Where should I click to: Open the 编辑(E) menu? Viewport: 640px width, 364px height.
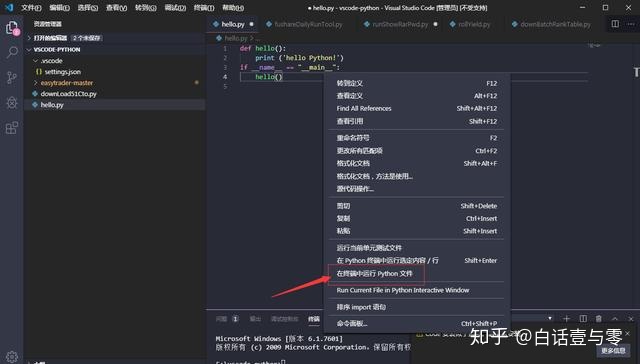pyautogui.click(x=59, y=8)
